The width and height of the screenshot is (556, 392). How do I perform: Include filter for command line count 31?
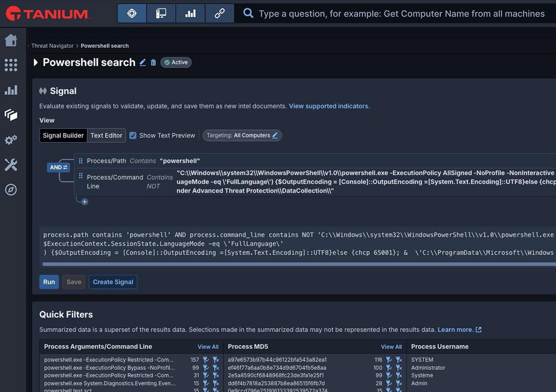(206, 375)
